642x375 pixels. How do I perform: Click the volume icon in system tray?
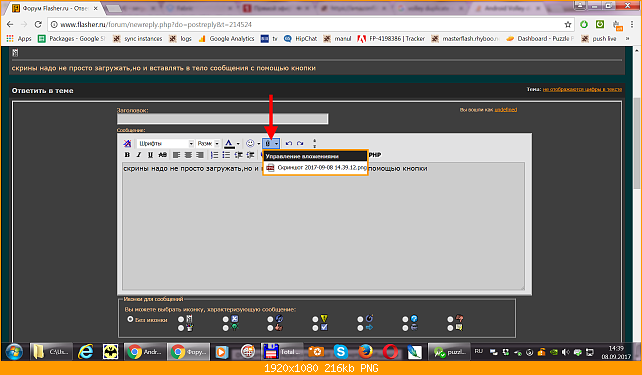click(566, 352)
